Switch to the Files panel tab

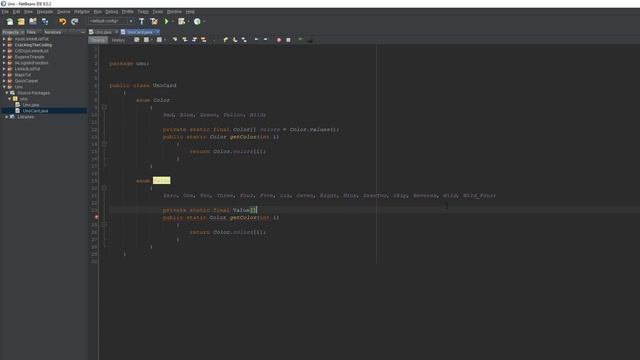point(31,32)
